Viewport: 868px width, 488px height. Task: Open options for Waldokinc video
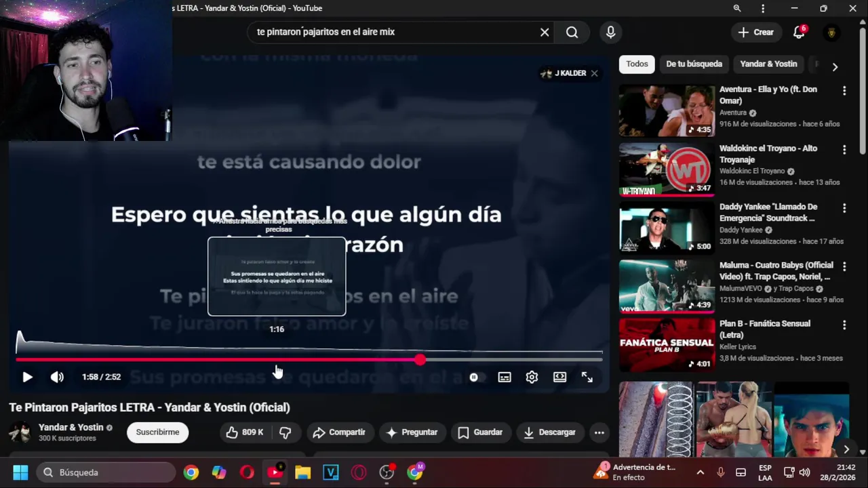click(844, 149)
